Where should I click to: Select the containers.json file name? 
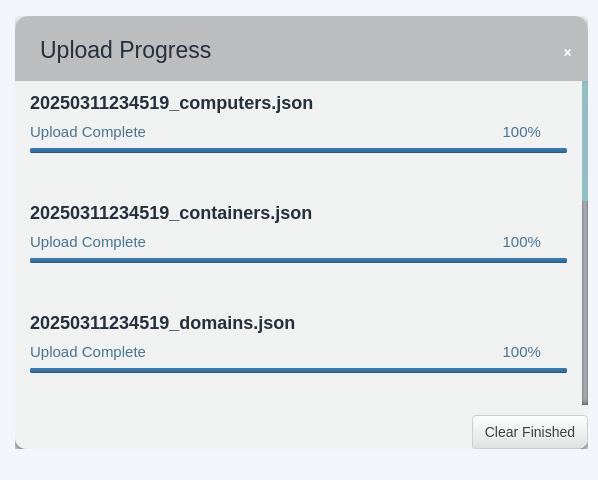[171, 213]
